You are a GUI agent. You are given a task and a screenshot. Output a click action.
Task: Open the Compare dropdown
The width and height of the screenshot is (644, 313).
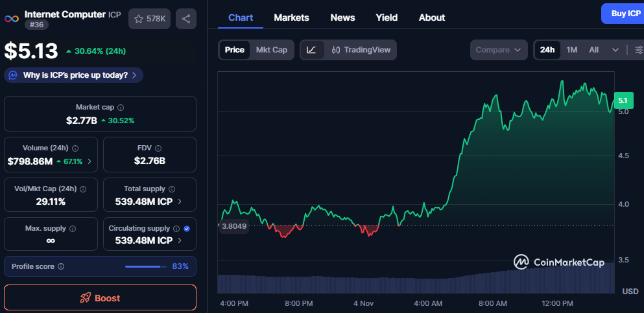click(x=499, y=50)
